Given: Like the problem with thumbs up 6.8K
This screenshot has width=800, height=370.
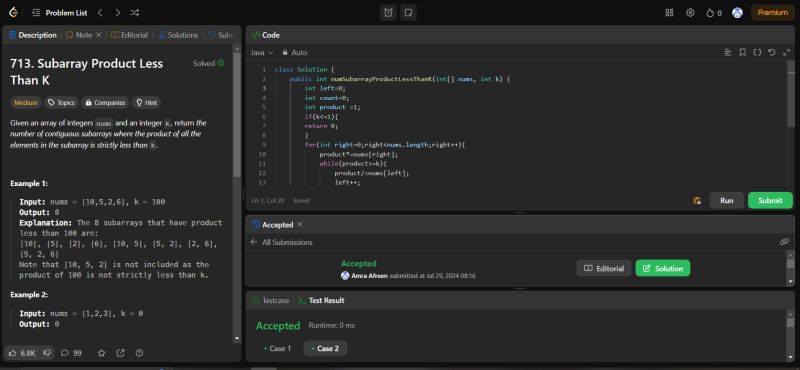Looking at the screenshot, I should tap(22, 353).
